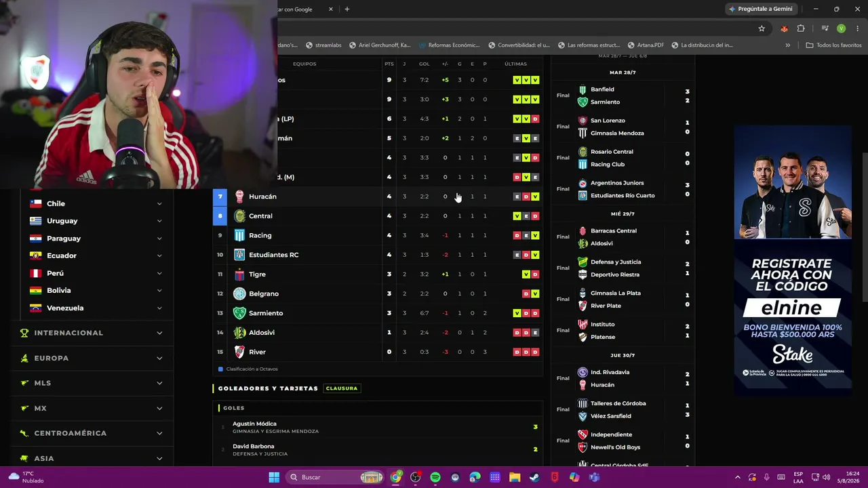Bookmark this page with the star icon

762,28
